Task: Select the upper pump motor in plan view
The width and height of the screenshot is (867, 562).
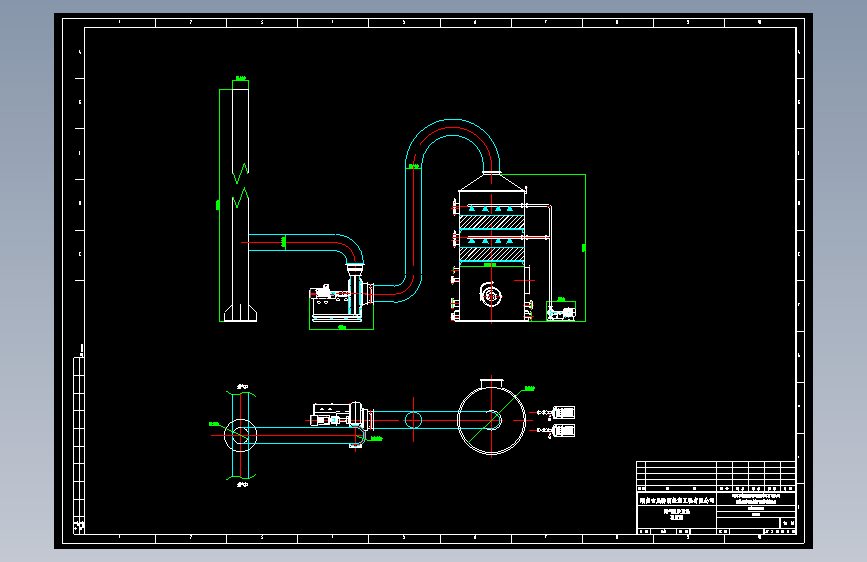Action: (x=563, y=412)
